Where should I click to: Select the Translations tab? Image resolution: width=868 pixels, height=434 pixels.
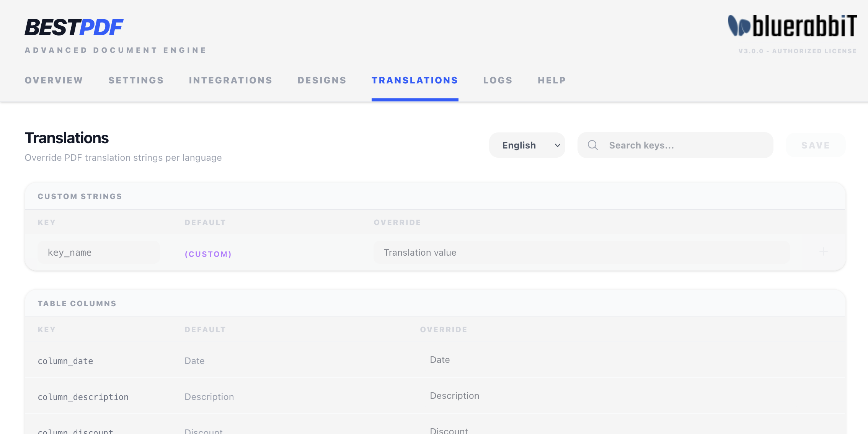point(415,80)
